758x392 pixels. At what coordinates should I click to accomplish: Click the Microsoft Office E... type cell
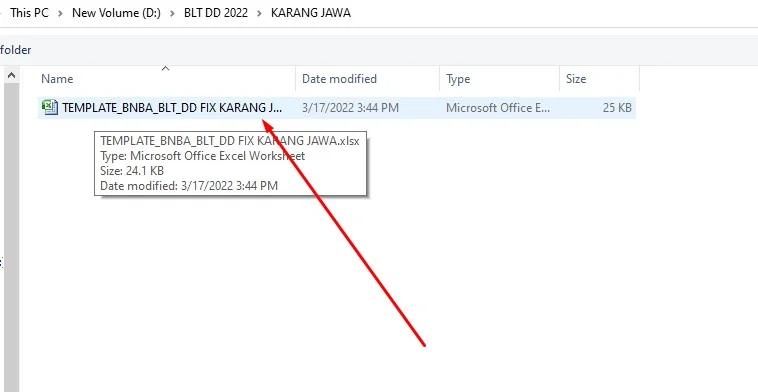point(498,108)
